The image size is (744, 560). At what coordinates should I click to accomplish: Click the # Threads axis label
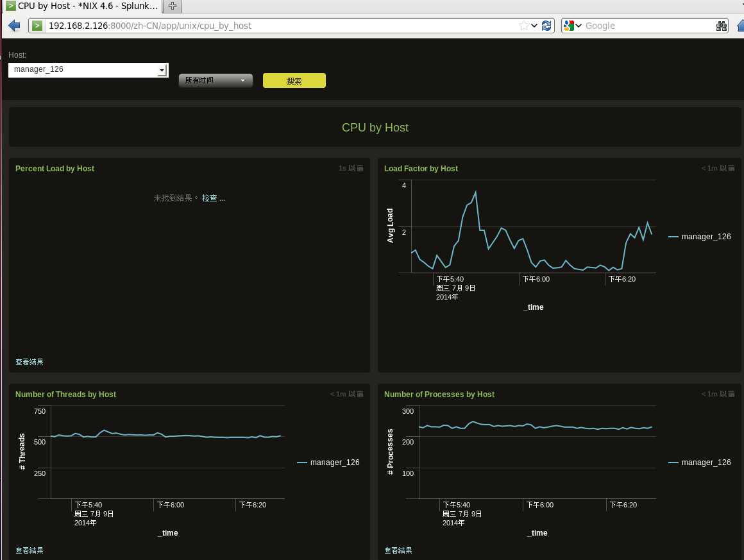[22, 452]
